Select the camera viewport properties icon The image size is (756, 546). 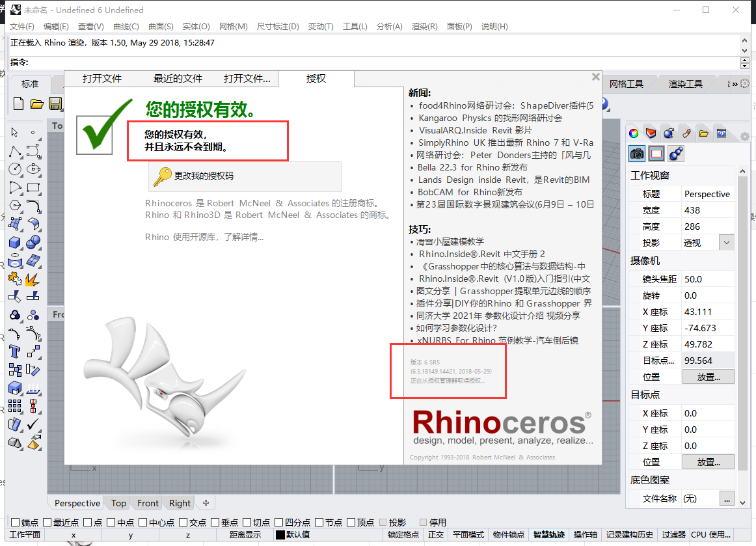pyautogui.click(x=637, y=154)
